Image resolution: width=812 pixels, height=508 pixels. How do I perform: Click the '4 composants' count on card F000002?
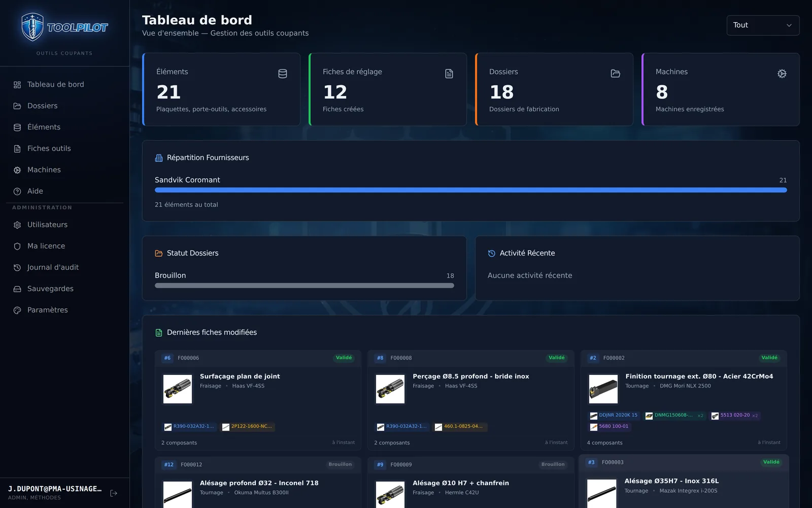[604, 443]
